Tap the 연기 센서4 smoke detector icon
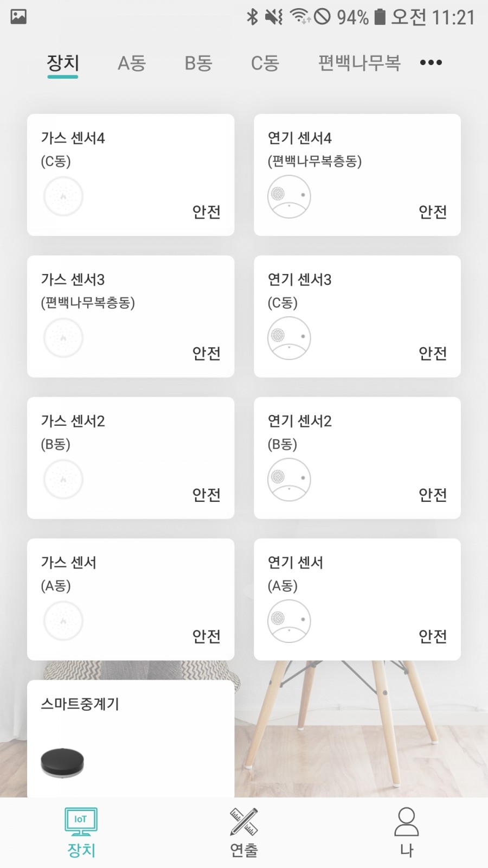The width and height of the screenshot is (488, 868). 289,196
